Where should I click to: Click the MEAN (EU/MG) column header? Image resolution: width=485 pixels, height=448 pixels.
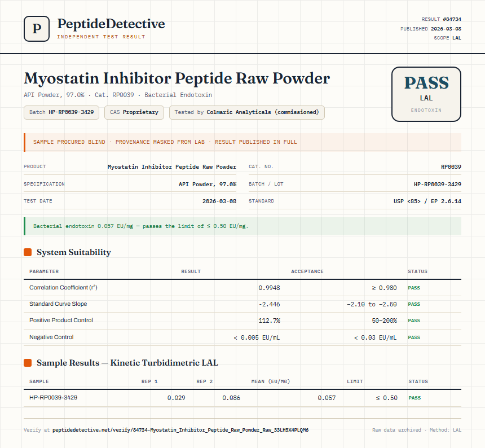pyautogui.click(x=271, y=381)
